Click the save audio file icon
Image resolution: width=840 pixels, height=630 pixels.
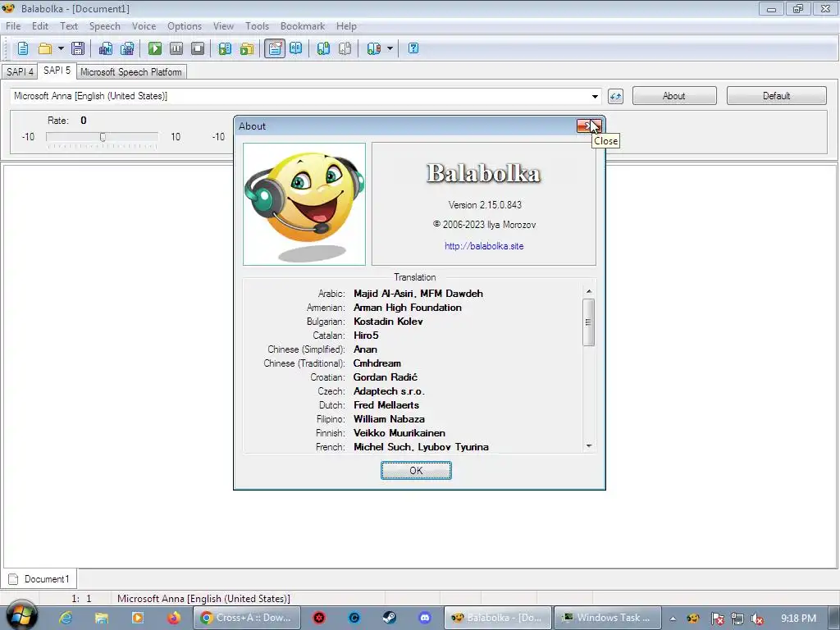tap(106, 48)
